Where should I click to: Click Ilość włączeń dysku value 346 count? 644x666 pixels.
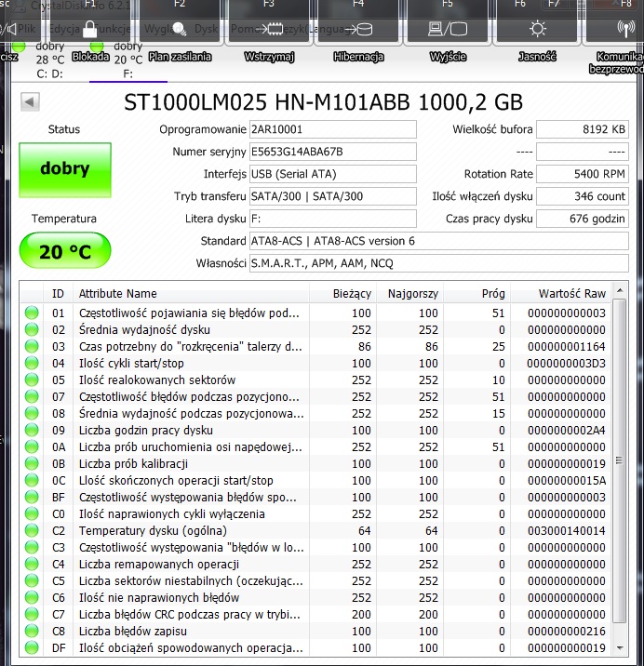click(583, 196)
